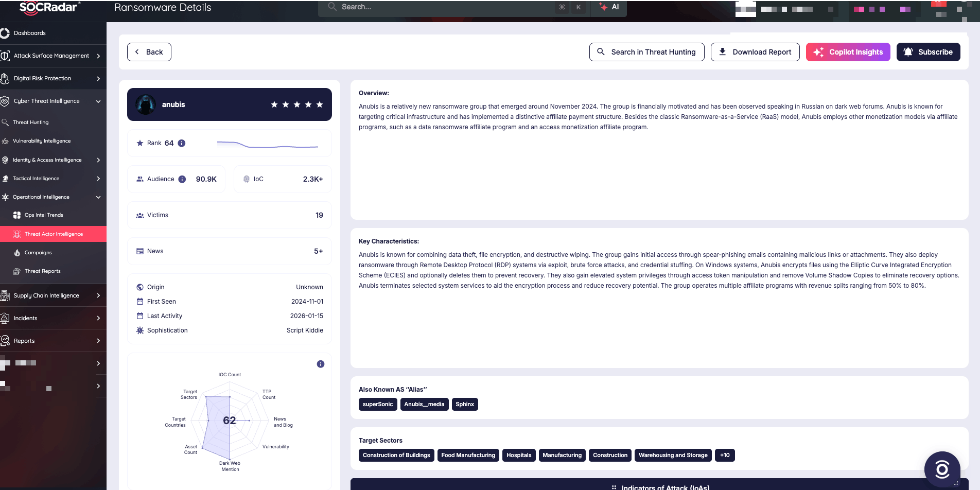Click the Reports search icon in sidebar
The width and height of the screenshot is (980, 490).
click(5, 341)
